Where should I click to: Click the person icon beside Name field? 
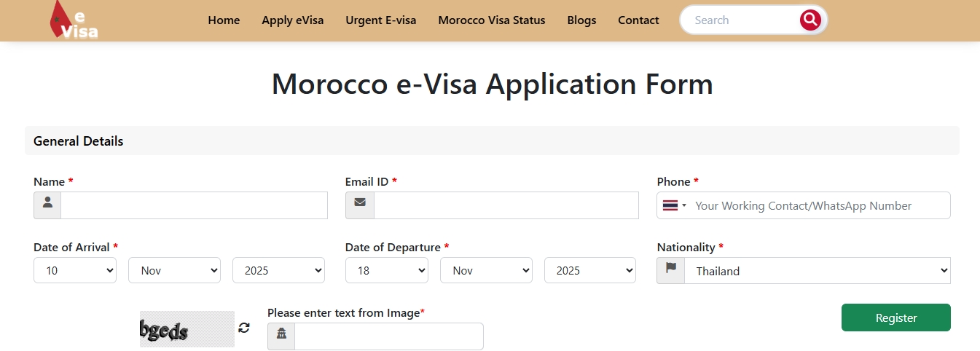tap(47, 205)
